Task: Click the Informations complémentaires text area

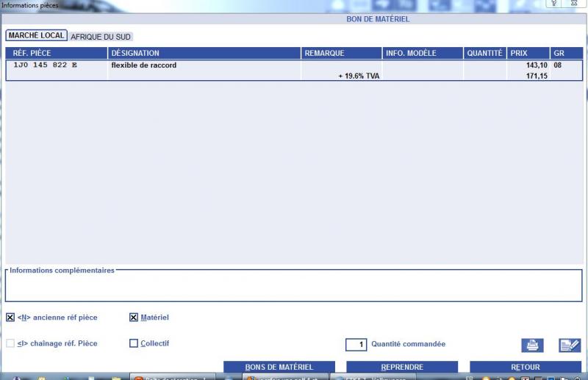Action: click(x=293, y=287)
